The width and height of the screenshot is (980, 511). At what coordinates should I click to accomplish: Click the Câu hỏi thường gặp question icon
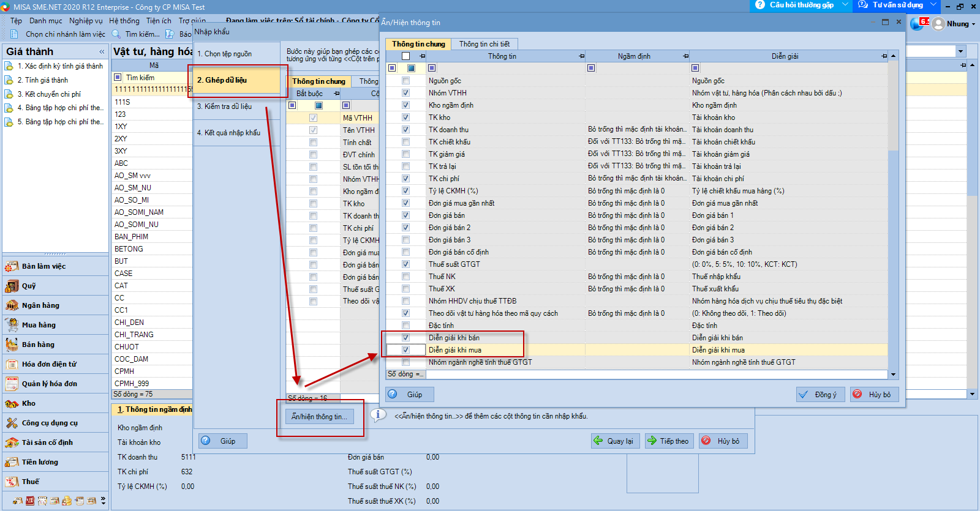[760, 5]
